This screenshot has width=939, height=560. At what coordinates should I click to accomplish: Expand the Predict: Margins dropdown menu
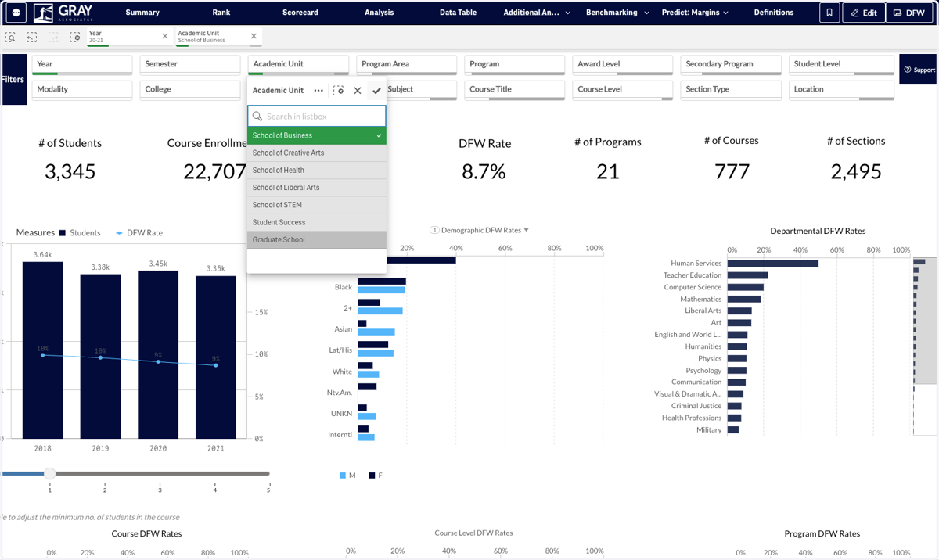click(695, 13)
